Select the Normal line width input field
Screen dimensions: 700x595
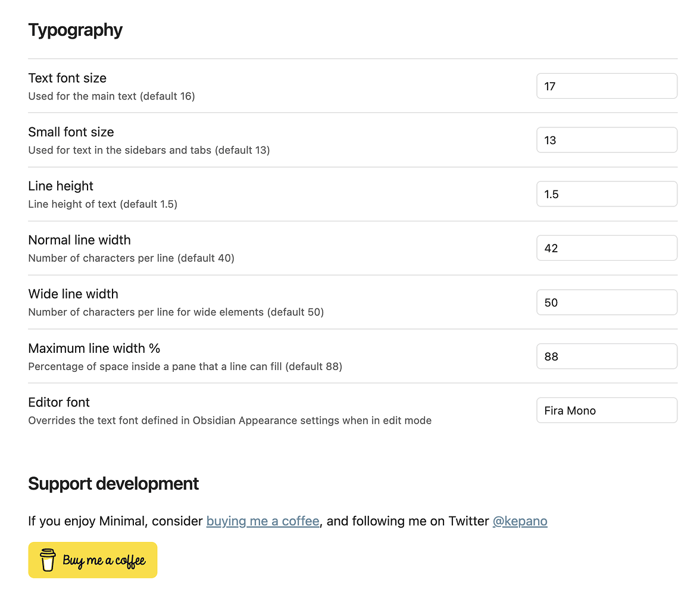click(x=607, y=248)
